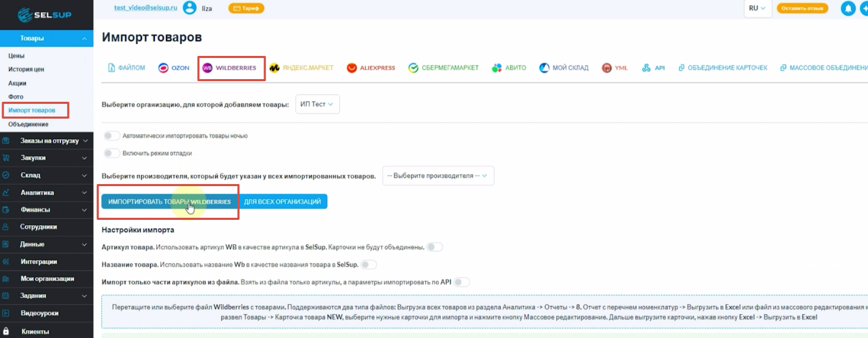Choose the СберМегаМаркет logo tab
This screenshot has height=338, width=868.
click(x=413, y=68)
